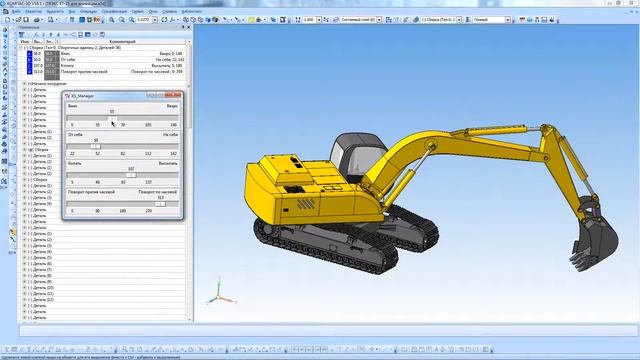Click the Open file toolbar icon
The width and height of the screenshot is (640, 360).
(x=18, y=20)
